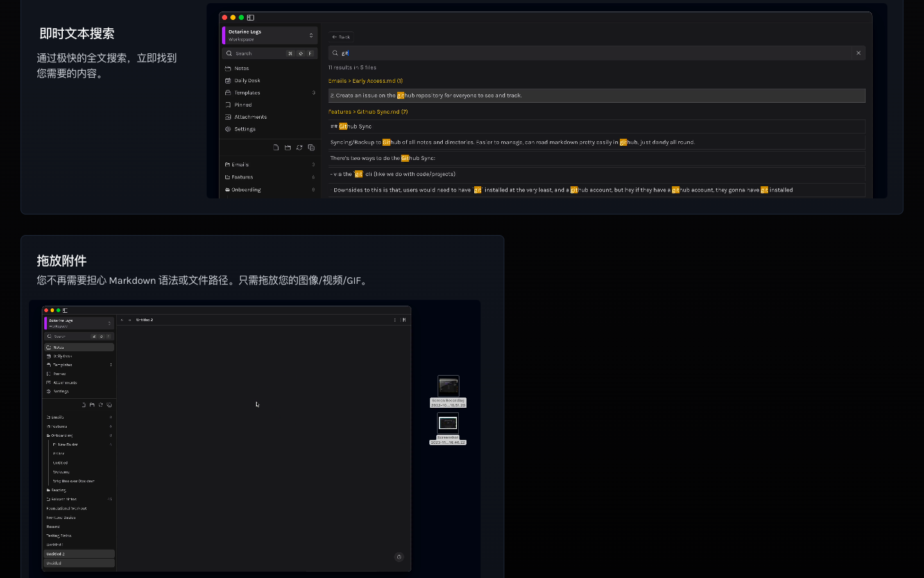Open the 'Emails > Early Access.md' result heading
This screenshot has height=578, width=924.
coord(366,81)
